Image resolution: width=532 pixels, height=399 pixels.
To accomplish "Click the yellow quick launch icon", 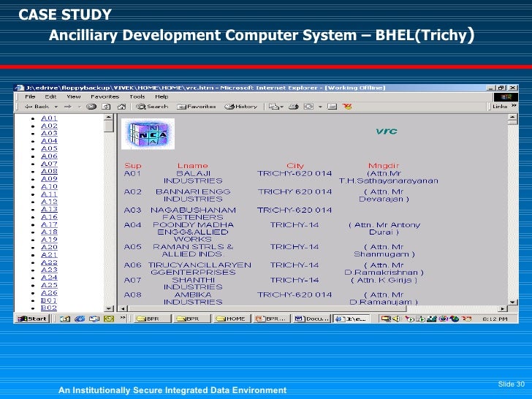I will [x=109, y=319].
